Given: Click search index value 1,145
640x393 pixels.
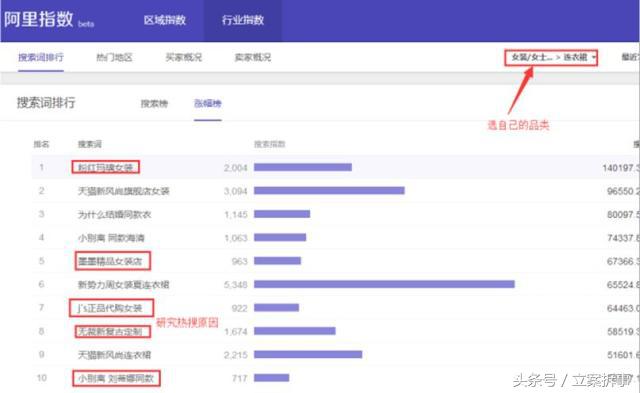Looking at the screenshot, I should pos(236,214).
